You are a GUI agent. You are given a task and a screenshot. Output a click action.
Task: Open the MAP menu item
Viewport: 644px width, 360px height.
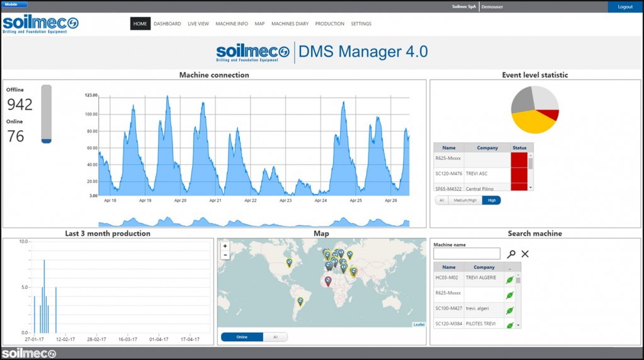[259, 24]
